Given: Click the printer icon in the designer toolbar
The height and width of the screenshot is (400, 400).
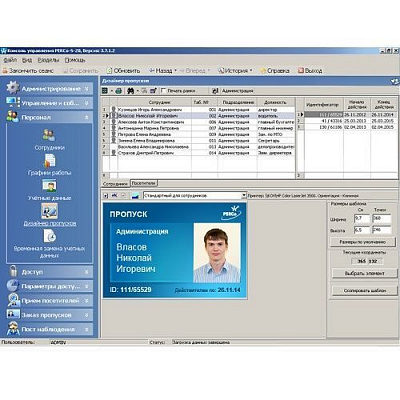Looking at the screenshot, I should (x=118, y=91).
